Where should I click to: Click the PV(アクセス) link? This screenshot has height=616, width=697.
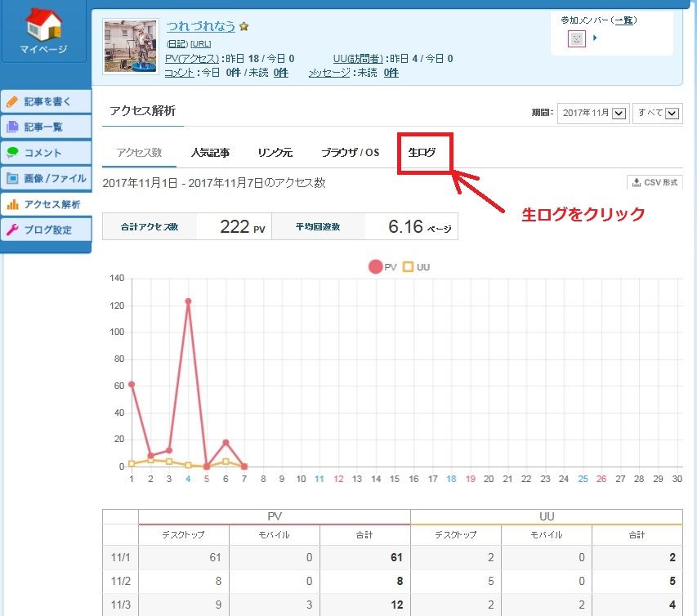(191, 59)
